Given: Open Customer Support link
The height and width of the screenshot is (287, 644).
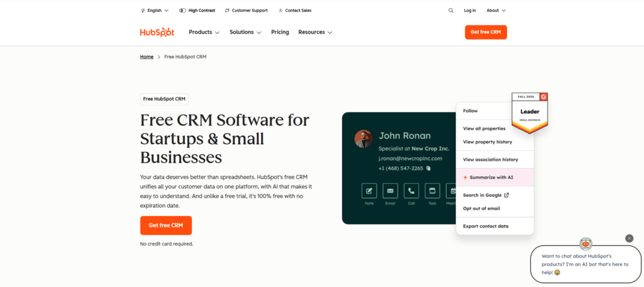Looking at the screenshot, I should (247, 11).
